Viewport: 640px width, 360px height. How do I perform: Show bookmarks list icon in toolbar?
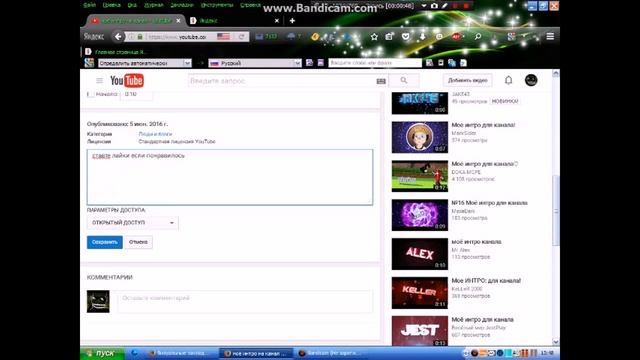point(389,37)
